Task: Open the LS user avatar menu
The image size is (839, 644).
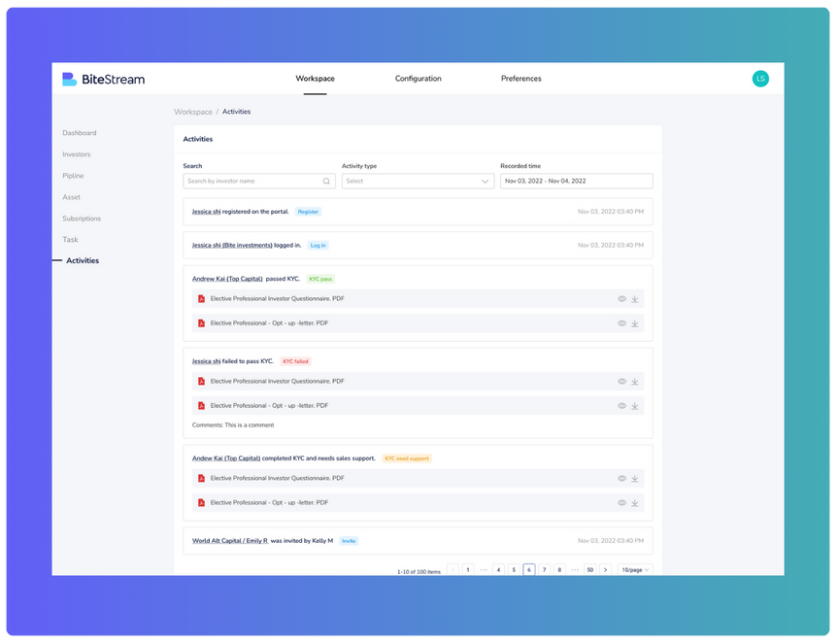Action: click(x=760, y=79)
